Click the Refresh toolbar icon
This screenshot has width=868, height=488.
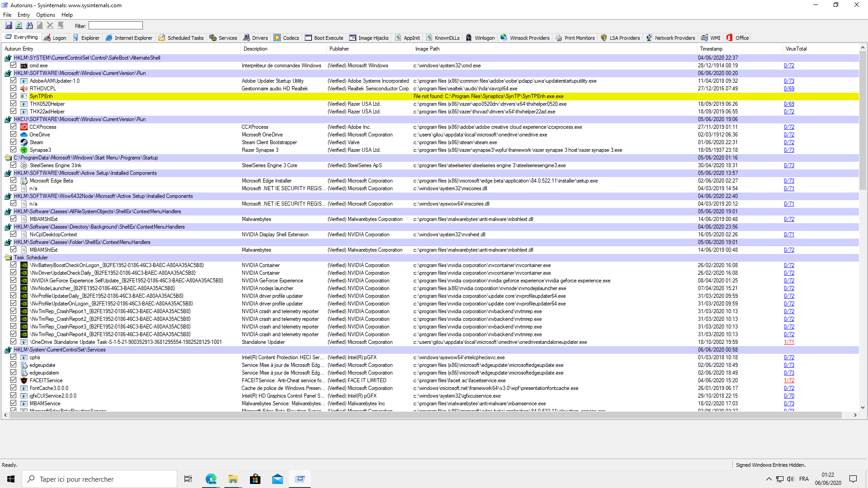pyautogui.click(x=19, y=26)
